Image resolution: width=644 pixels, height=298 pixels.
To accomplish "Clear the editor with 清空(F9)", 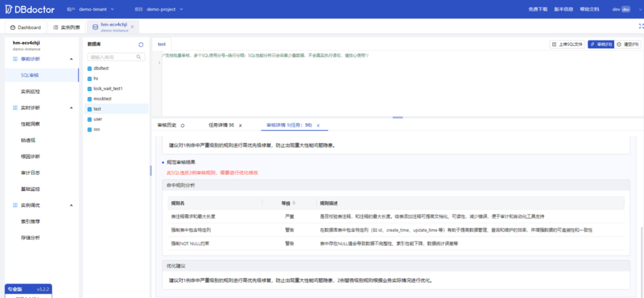I will [627, 44].
